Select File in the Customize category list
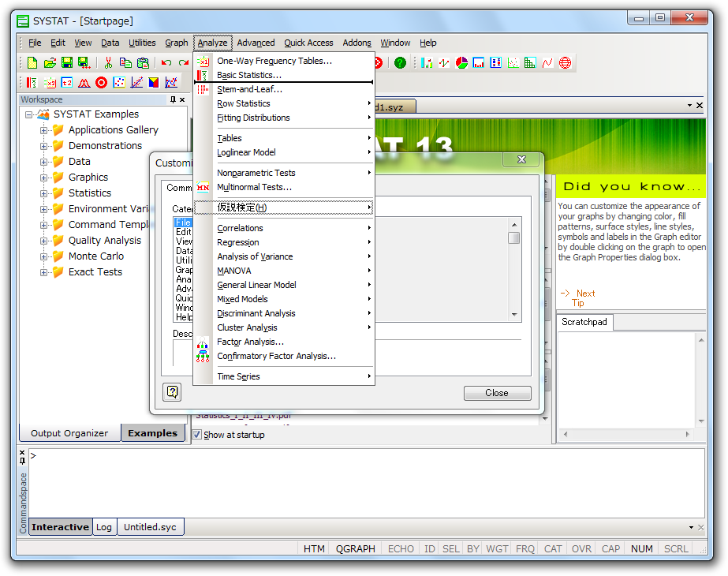Viewport: 728px width, 576px height. click(183, 222)
